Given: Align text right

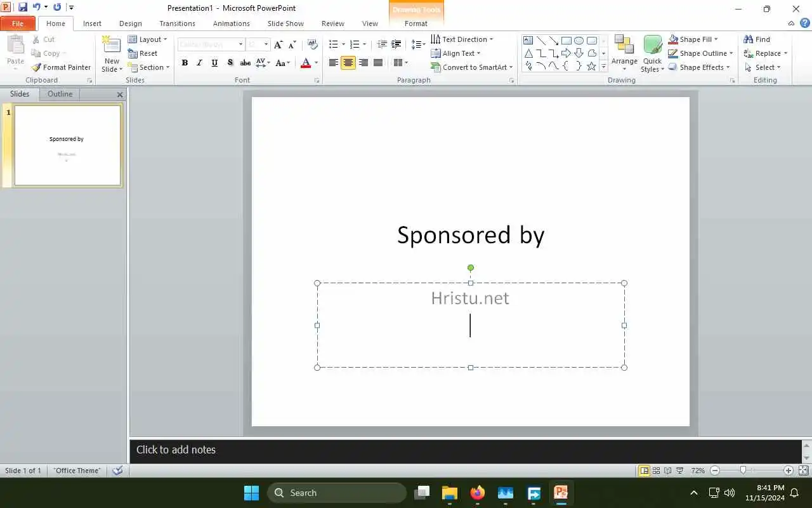Looking at the screenshot, I should (x=363, y=63).
